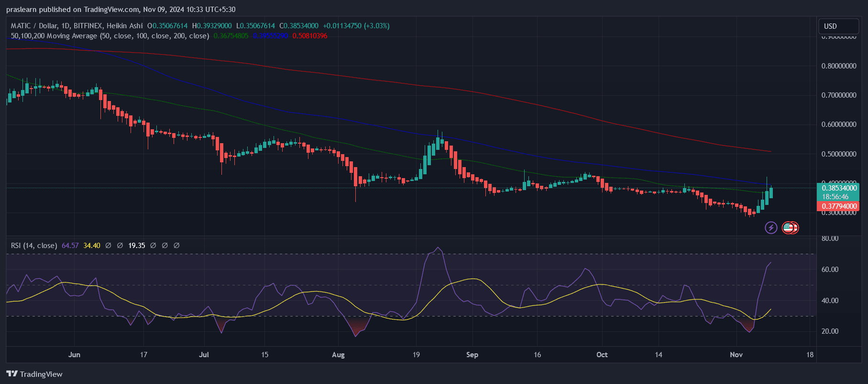The image size is (868, 384).
Task: Click the 18 date label on time axis
Action: pyautogui.click(x=810, y=355)
